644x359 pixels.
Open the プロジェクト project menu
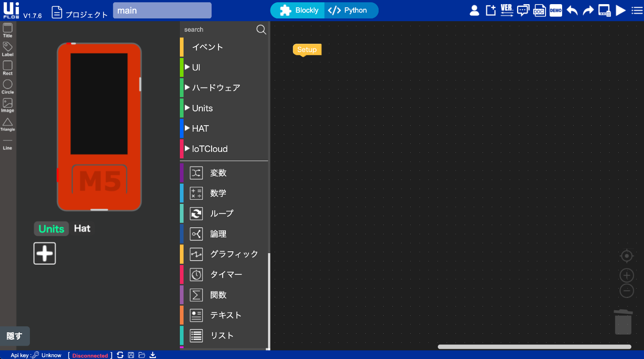[80, 12]
